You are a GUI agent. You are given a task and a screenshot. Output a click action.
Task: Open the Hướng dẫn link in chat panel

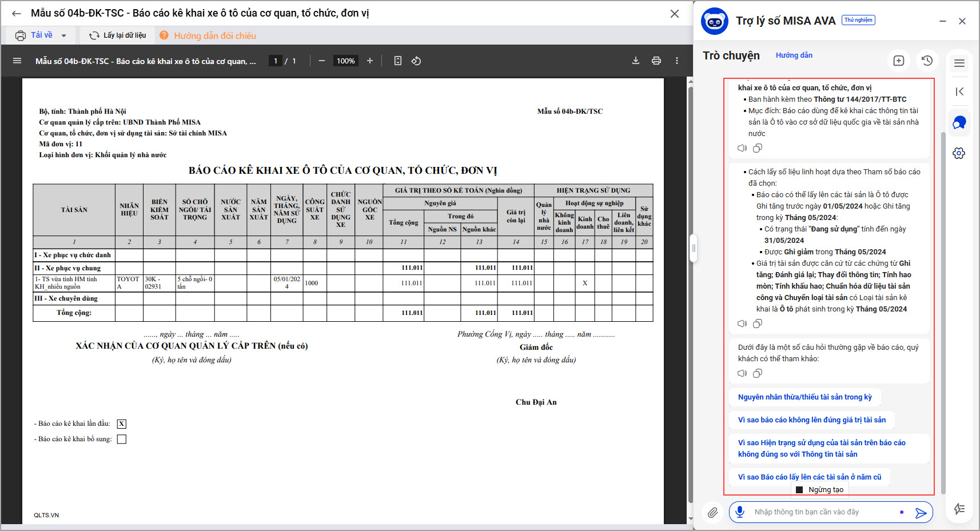click(x=794, y=55)
